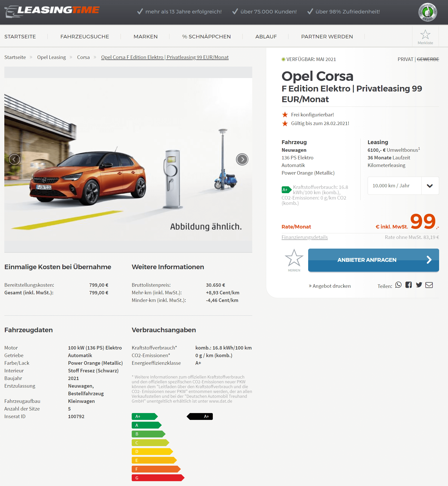448x486 pixels.
Task: Share offer via email envelope icon
Action: [429, 285]
